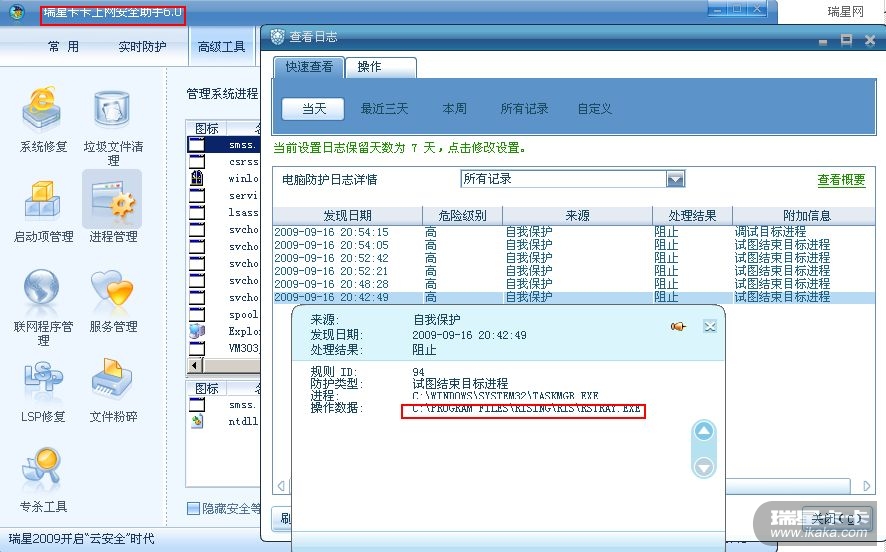886x552 pixels.
Task: Click the ntdll module icon in lower list
Action: coord(197,421)
